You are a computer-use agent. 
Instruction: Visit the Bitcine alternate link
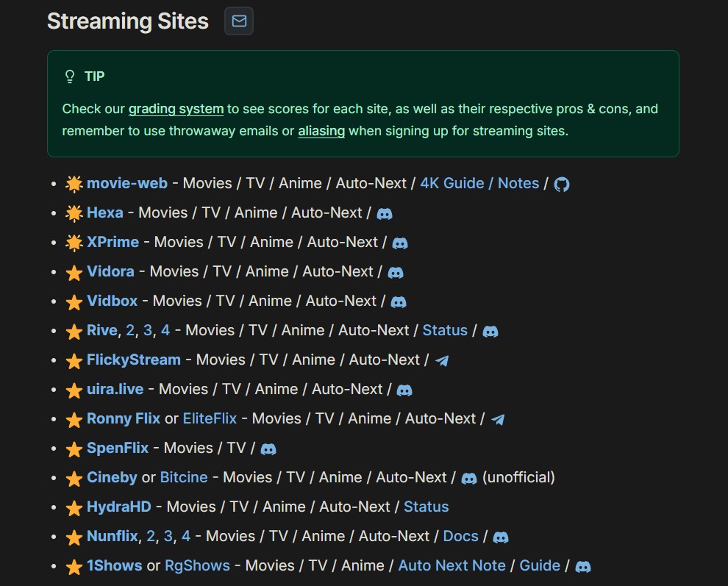184,477
